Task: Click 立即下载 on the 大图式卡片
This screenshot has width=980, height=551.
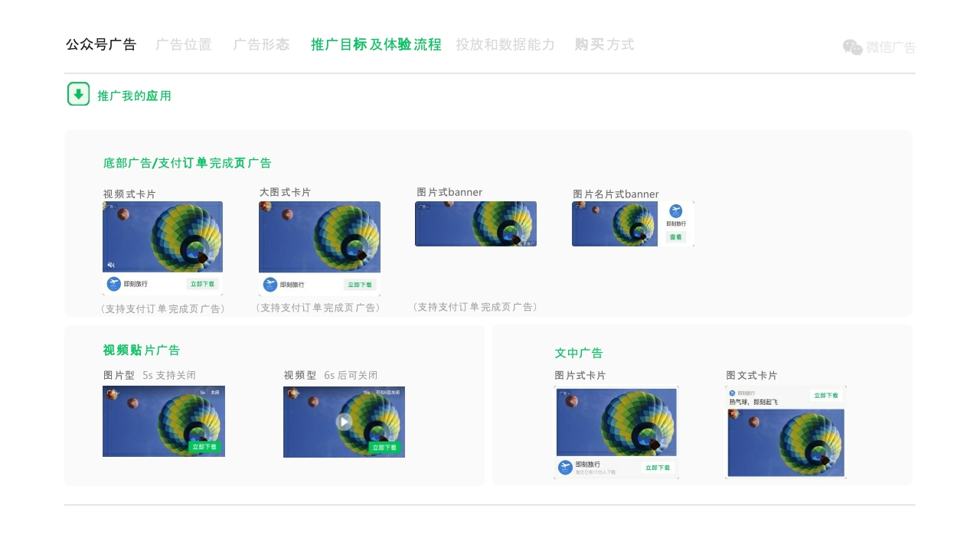Action: point(360,284)
